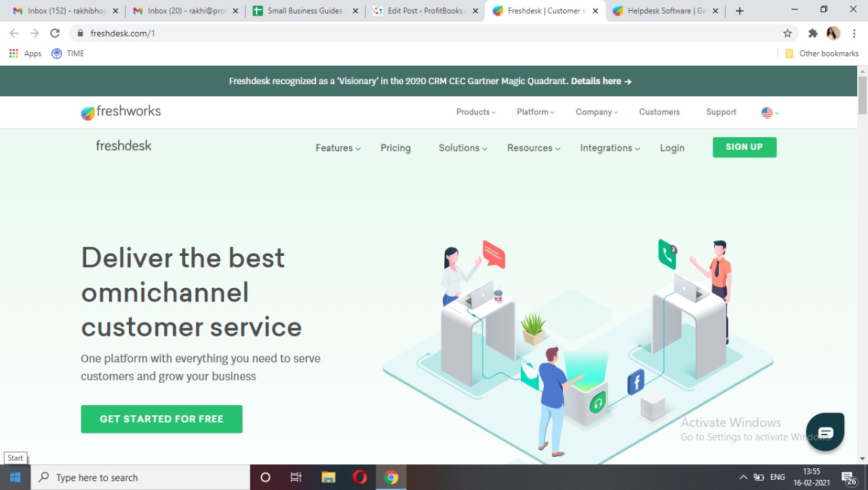The height and width of the screenshot is (490, 868).
Task: Open the chat widget bubble
Action: [x=825, y=432]
